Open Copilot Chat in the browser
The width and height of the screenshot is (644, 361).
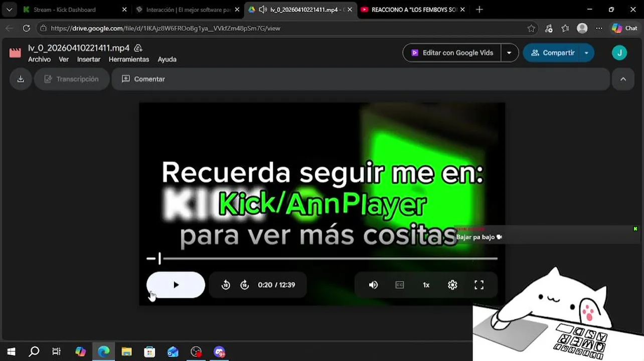tap(624, 29)
